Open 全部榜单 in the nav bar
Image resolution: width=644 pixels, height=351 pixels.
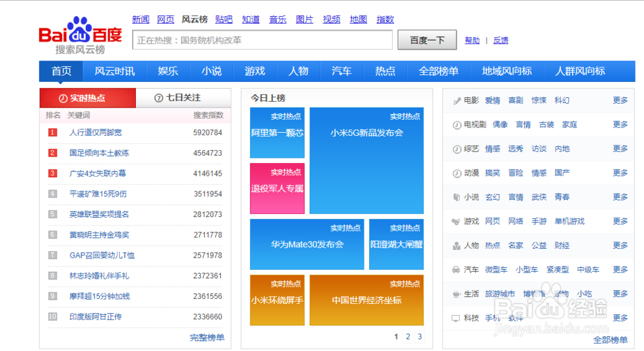click(x=439, y=71)
